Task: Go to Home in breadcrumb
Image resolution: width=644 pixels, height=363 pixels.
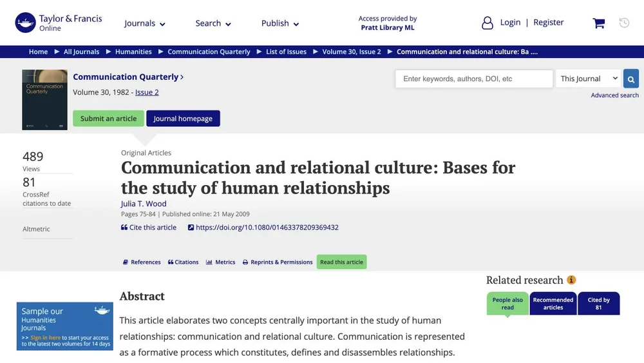Action: coord(38,52)
